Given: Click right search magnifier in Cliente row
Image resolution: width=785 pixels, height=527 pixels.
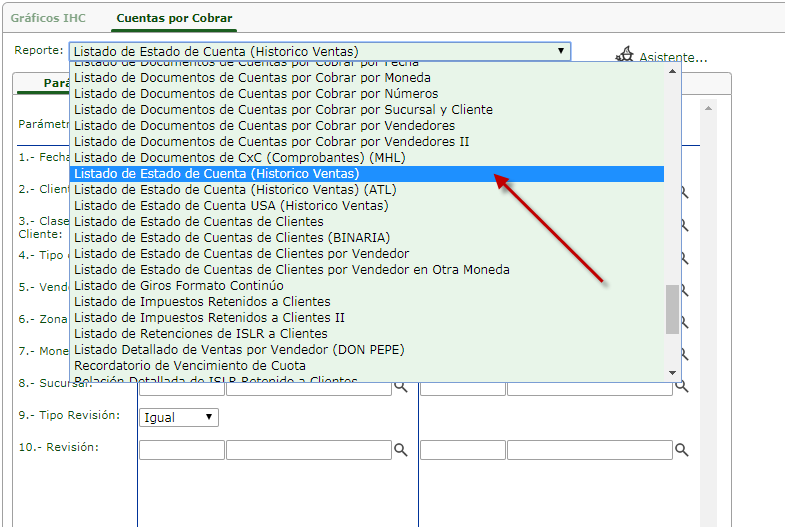Looking at the screenshot, I should [x=684, y=192].
